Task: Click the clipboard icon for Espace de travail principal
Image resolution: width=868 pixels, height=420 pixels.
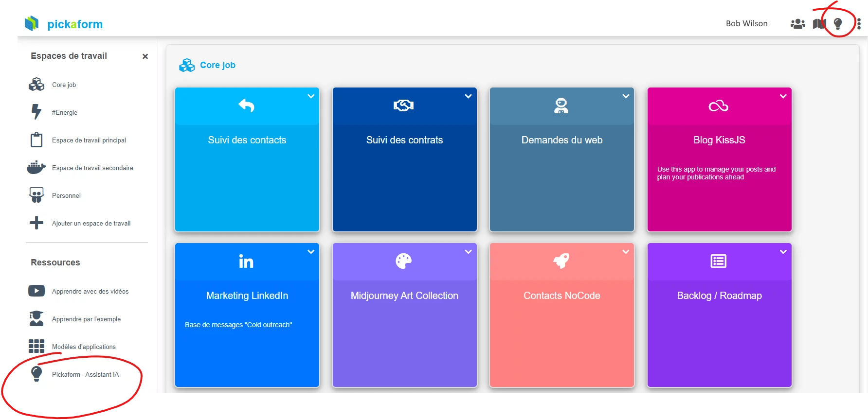Action: pos(36,140)
